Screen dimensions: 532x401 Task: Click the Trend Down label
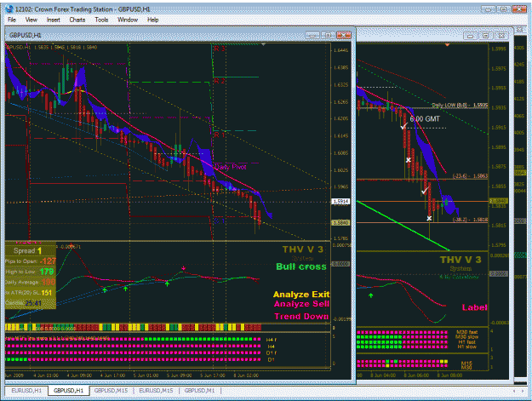(x=301, y=316)
